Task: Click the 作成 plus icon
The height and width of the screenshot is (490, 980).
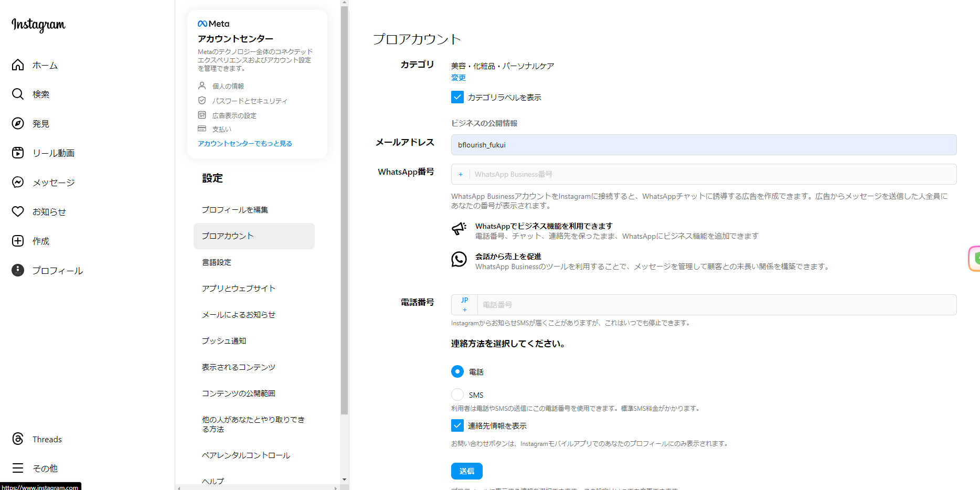Action: click(x=18, y=241)
